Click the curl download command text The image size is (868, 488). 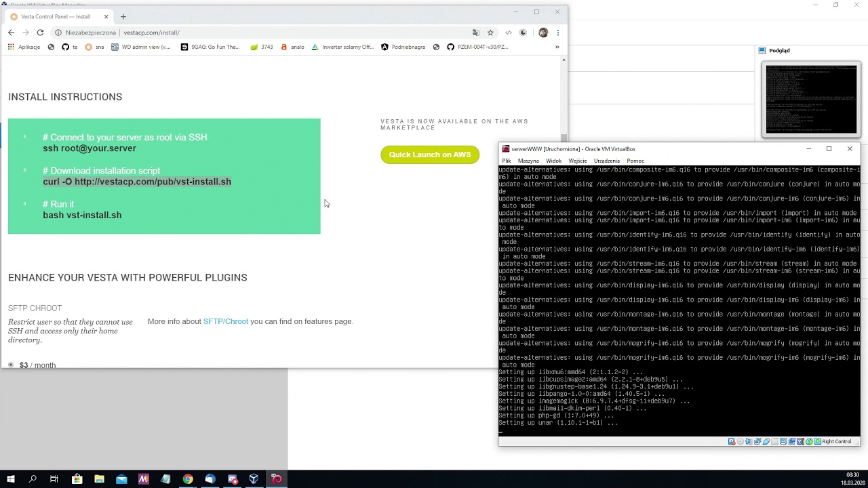(137, 182)
